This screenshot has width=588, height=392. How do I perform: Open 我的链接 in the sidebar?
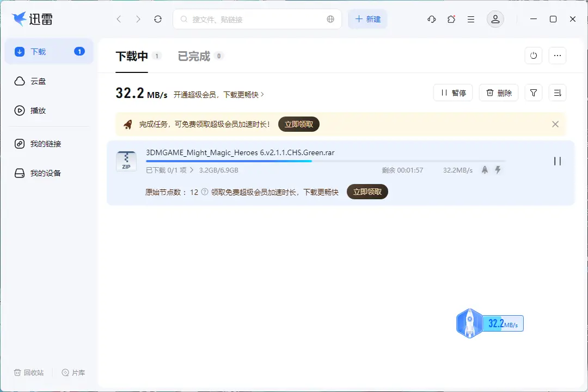(x=49, y=144)
